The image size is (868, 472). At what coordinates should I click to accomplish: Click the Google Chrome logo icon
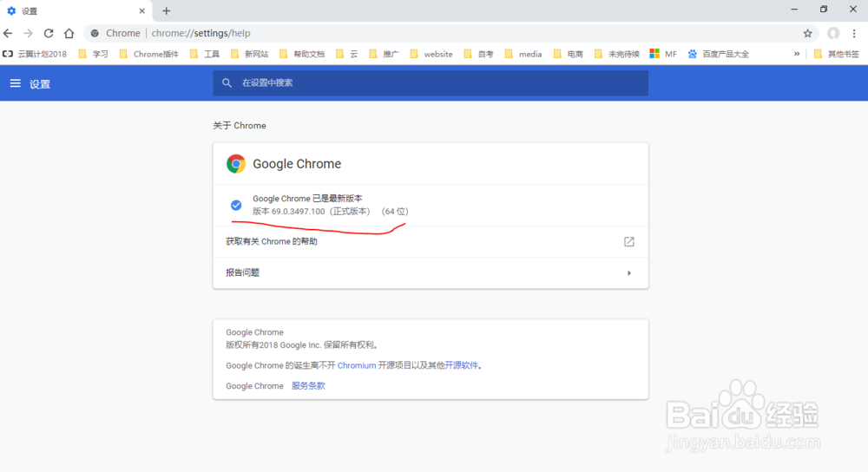pos(236,164)
